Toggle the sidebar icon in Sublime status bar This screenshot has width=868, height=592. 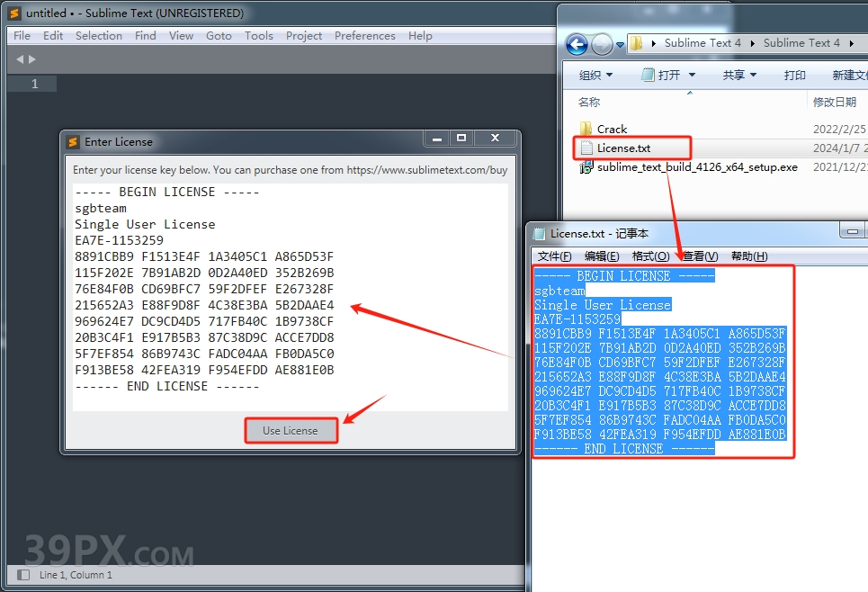(x=23, y=575)
